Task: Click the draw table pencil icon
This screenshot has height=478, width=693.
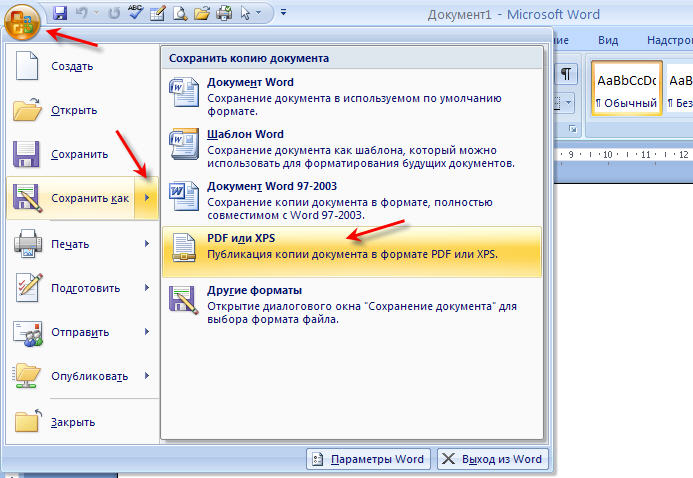Action: [x=157, y=13]
